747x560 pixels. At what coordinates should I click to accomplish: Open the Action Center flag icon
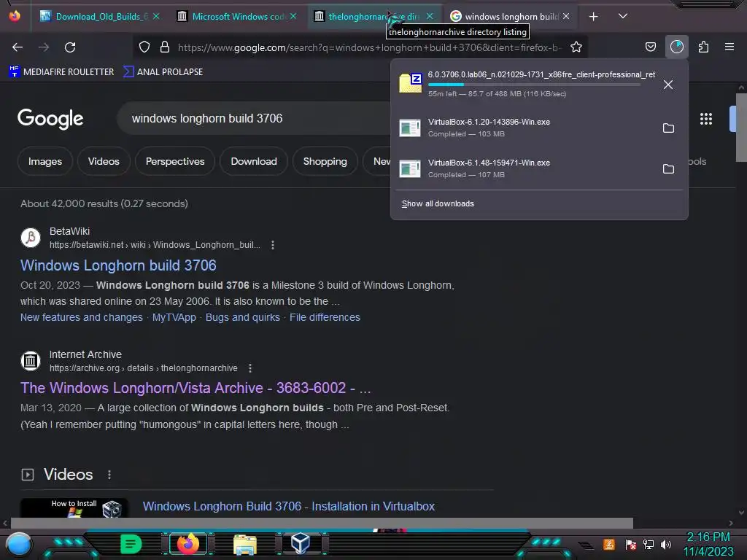pyautogui.click(x=630, y=544)
